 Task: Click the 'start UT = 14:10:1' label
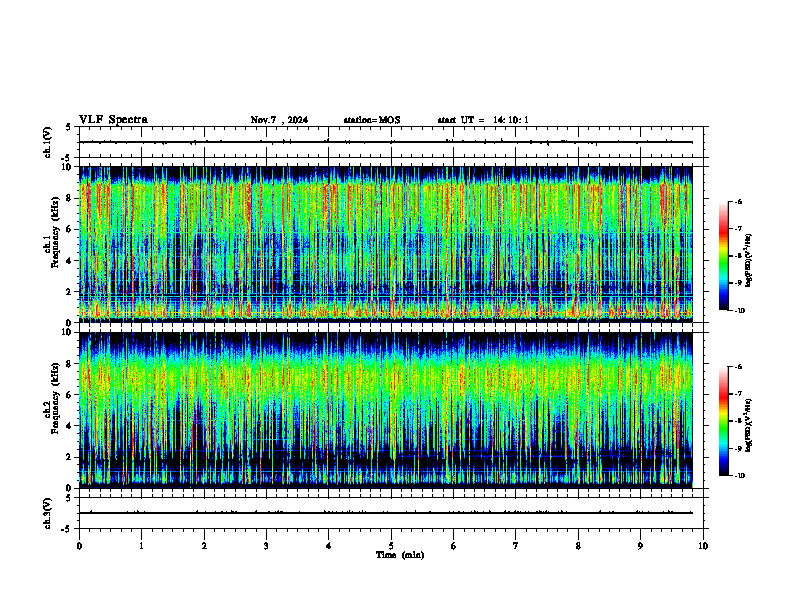(x=483, y=120)
